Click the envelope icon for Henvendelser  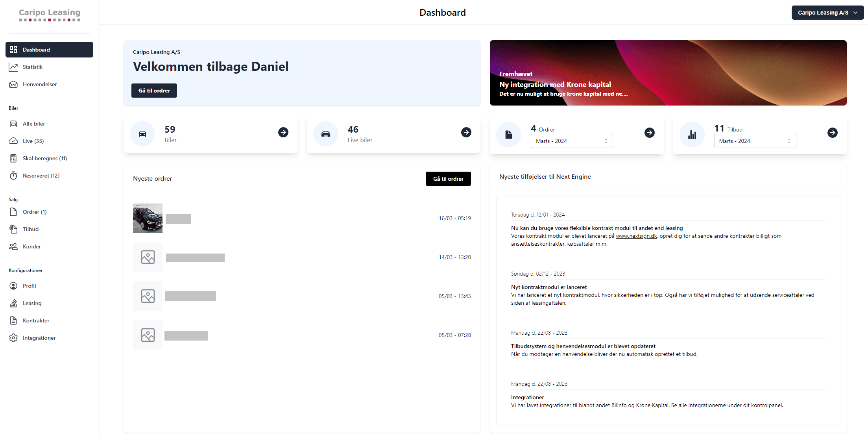pos(13,84)
